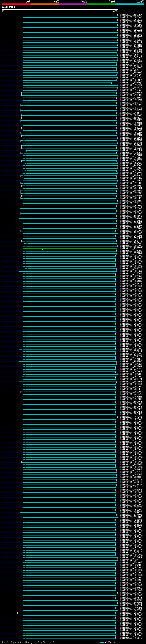The height and width of the screenshot is (644, 146).
Task: Select the UniRef100_A3CGY8 label
Action: point(131,249)
